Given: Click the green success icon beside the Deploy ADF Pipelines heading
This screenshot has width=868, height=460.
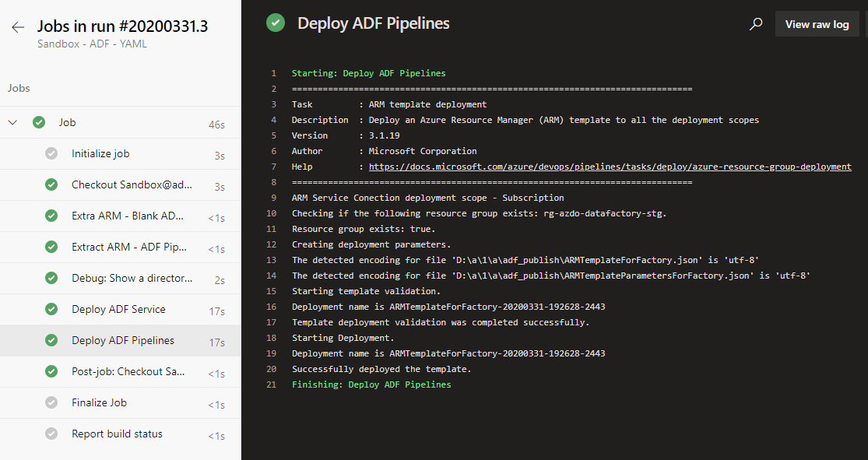Looking at the screenshot, I should pyautogui.click(x=276, y=23).
